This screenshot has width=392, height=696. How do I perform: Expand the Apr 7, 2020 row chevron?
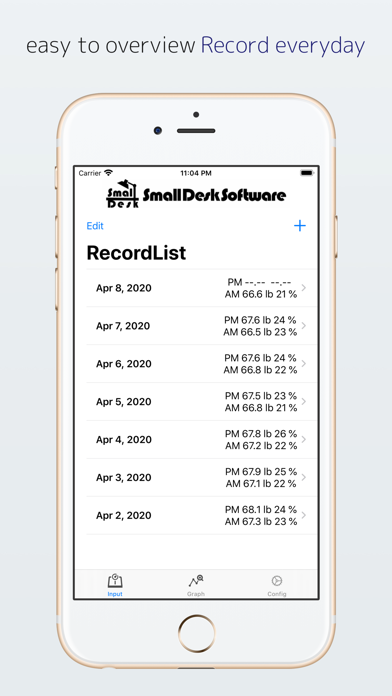[x=304, y=325]
